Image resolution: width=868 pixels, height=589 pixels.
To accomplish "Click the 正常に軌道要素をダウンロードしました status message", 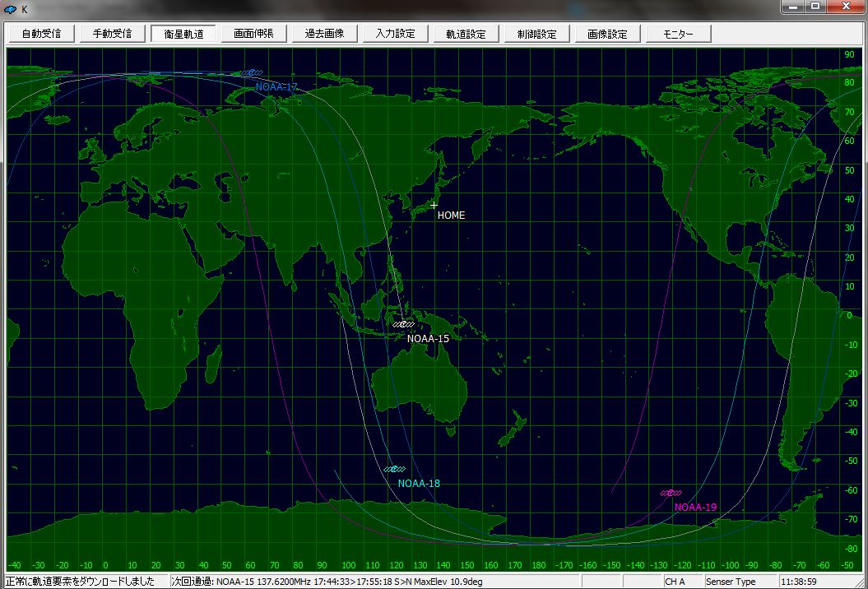I will point(85,582).
